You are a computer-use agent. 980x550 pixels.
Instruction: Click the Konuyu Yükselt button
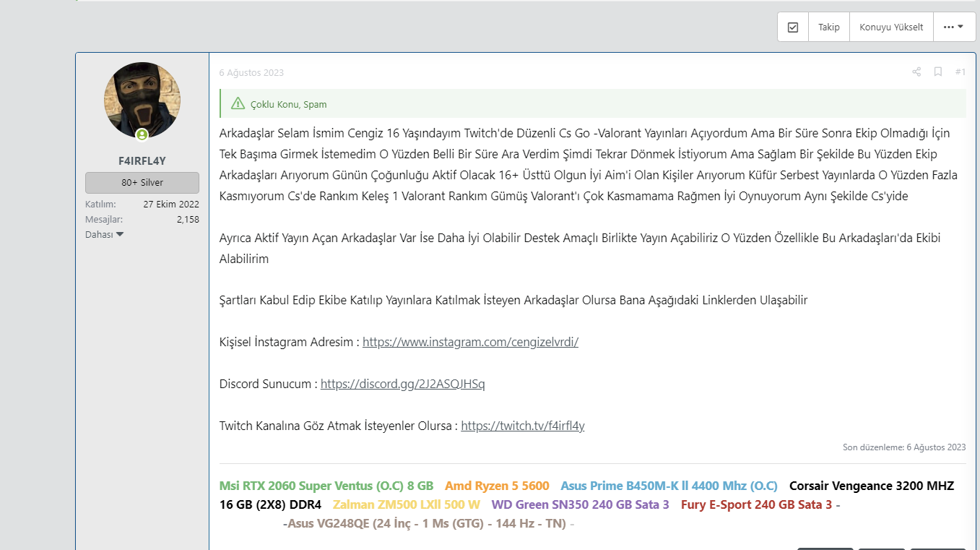click(891, 27)
